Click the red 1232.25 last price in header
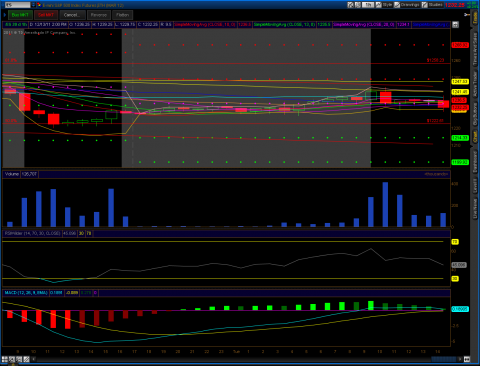Viewport: 480px width, 366px height. click(x=455, y=5)
